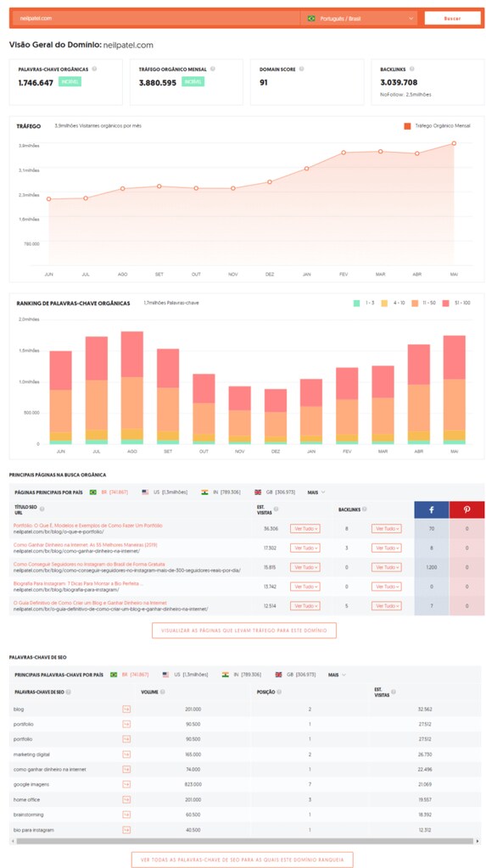Viewport: 486px width, 868px height.
Task: Click Visualizar as páginas que levam tráfego button
Action: pyautogui.click(x=243, y=631)
